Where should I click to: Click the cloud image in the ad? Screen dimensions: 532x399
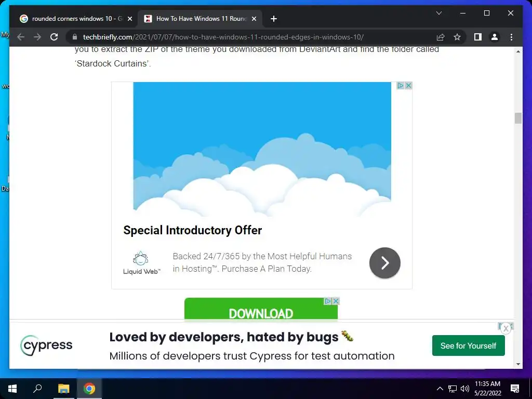pos(262,149)
